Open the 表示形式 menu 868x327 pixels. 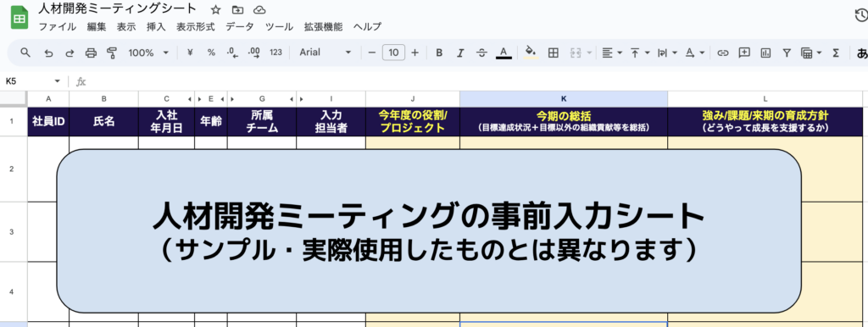click(196, 26)
